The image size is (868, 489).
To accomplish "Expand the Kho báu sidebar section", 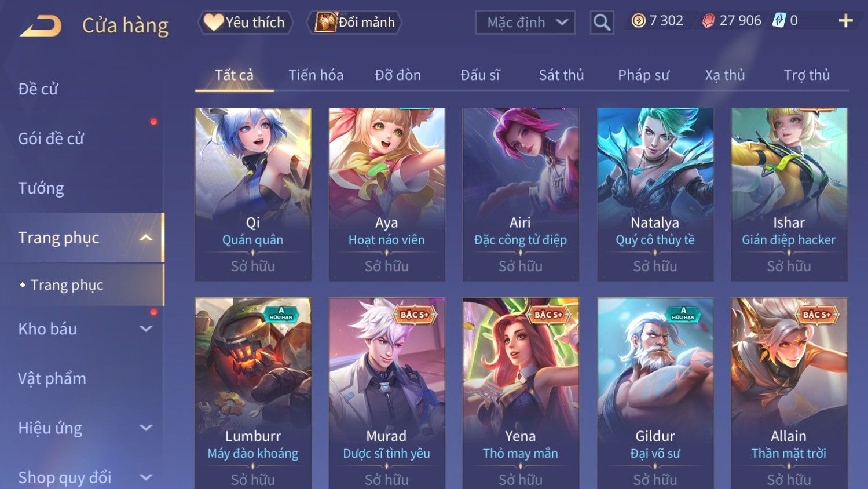I will click(146, 329).
